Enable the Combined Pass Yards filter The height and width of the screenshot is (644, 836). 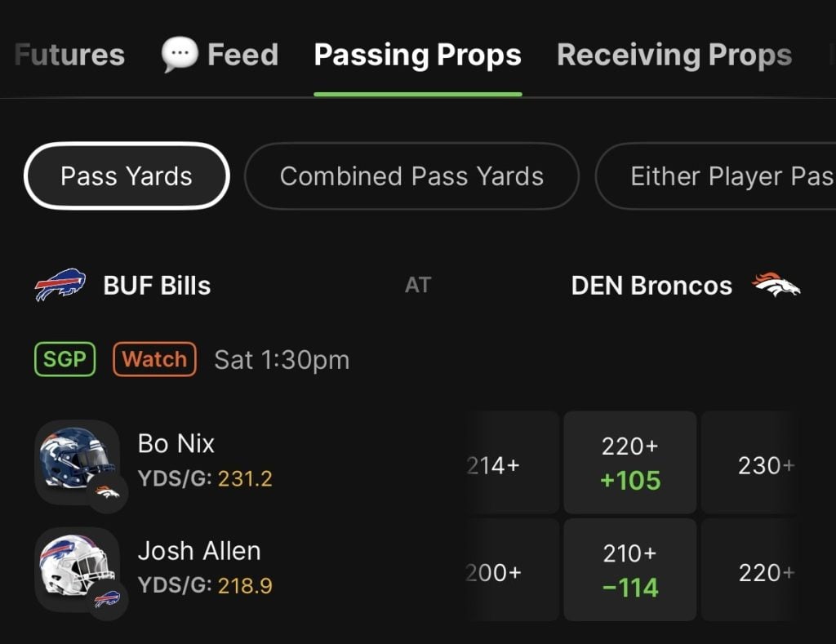[x=411, y=176]
